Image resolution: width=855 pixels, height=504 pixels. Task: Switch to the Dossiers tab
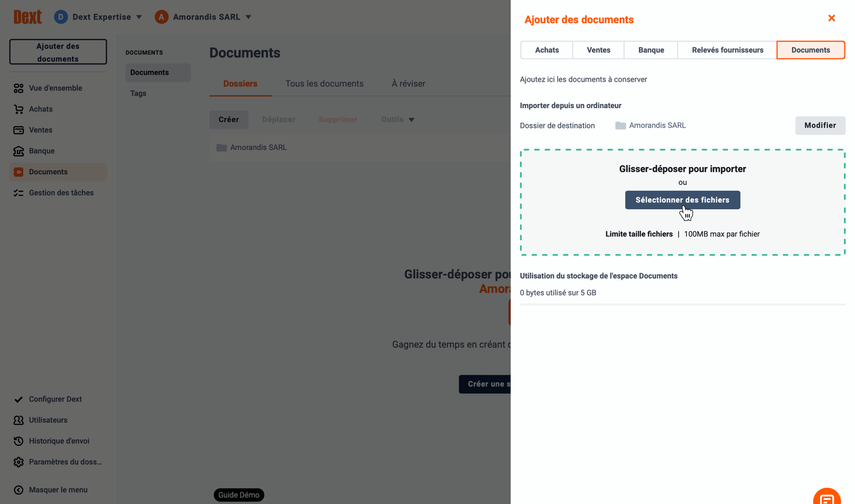tap(240, 83)
